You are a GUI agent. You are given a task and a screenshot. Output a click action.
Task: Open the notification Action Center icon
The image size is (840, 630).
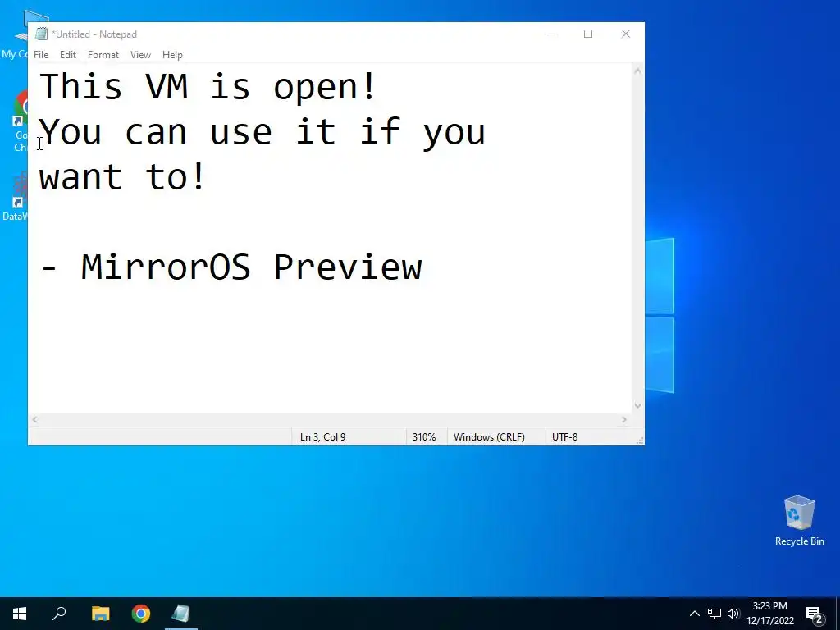pyautogui.click(x=815, y=614)
